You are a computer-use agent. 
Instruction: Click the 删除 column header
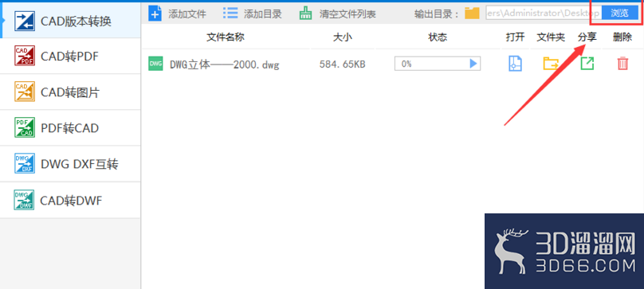coord(622,37)
